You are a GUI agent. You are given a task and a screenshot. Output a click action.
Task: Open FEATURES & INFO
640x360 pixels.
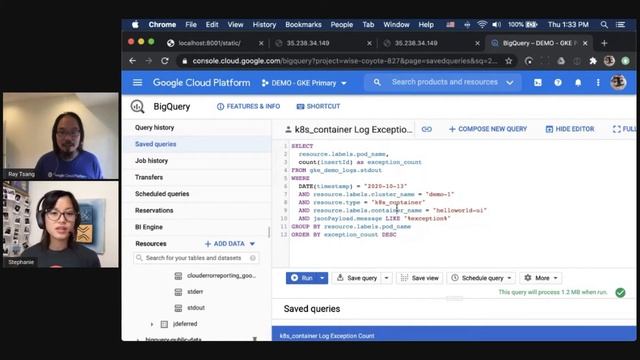(x=248, y=107)
